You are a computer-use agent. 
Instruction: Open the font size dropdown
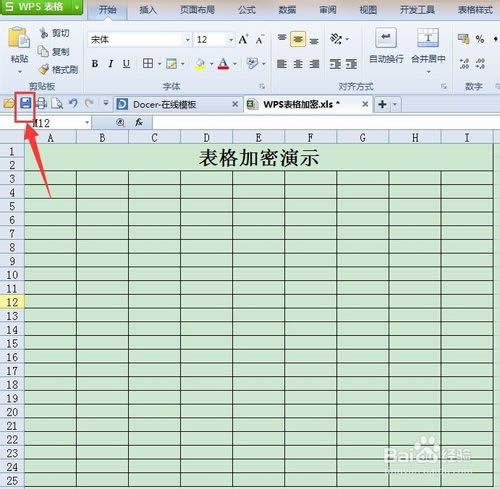pyautogui.click(x=231, y=40)
